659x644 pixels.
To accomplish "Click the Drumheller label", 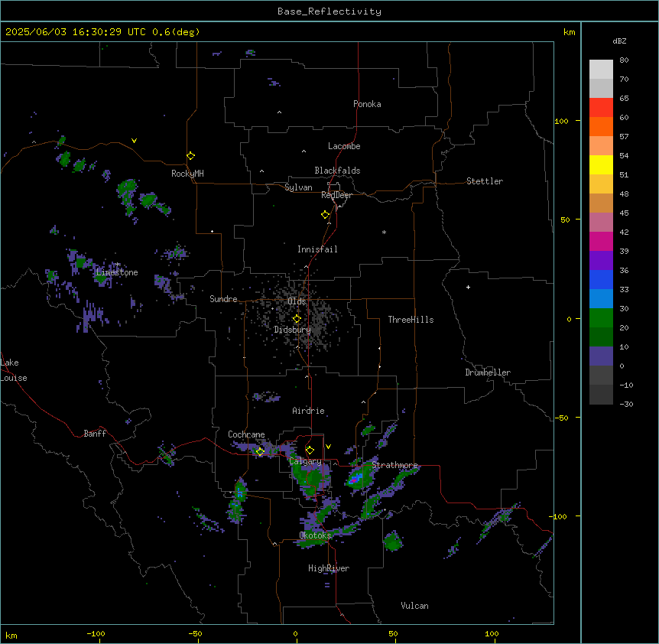I will pyautogui.click(x=488, y=372).
